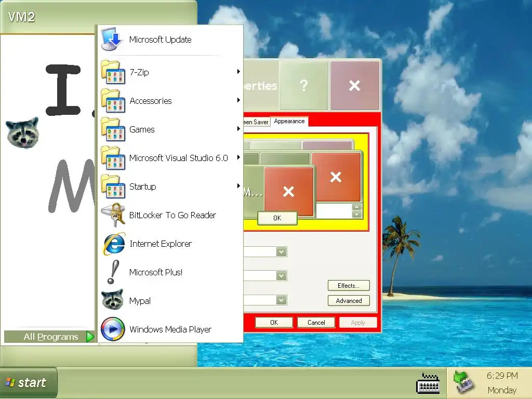The height and width of the screenshot is (399, 532).
Task: Expand Games submenu arrow
Action: coord(238,129)
